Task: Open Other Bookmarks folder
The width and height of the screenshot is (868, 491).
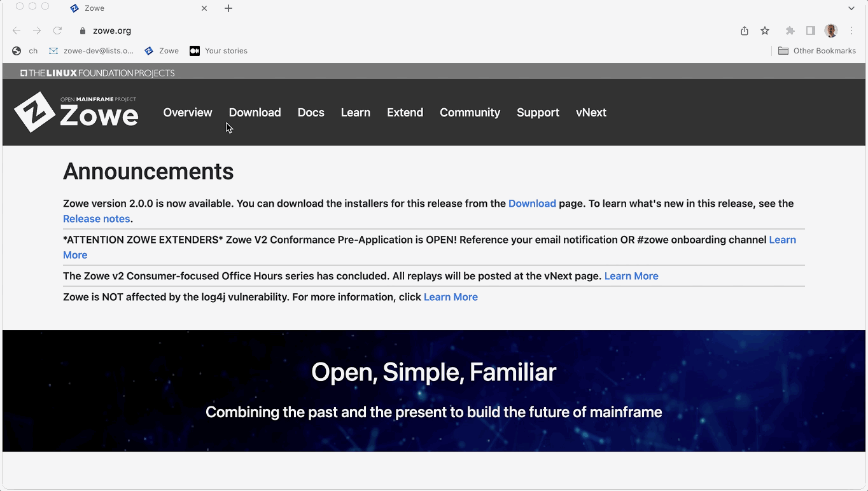Action: (x=817, y=51)
